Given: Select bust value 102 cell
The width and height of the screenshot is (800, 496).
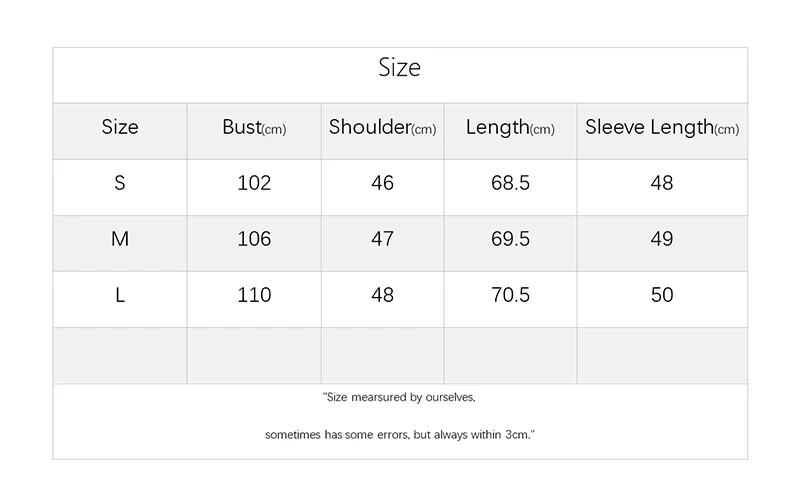Looking at the screenshot, I should pyautogui.click(x=254, y=183).
